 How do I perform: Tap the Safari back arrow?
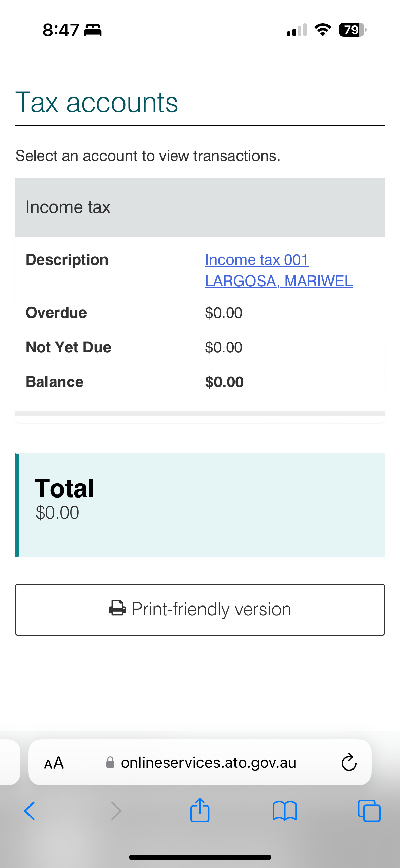30,811
